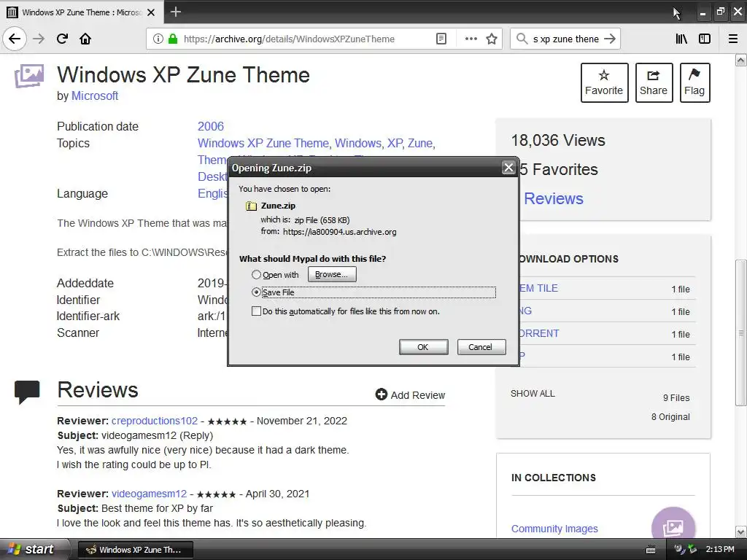This screenshot has height=560, width=747.
Task: Confirm download with the OK button
Action: [423, 347]
